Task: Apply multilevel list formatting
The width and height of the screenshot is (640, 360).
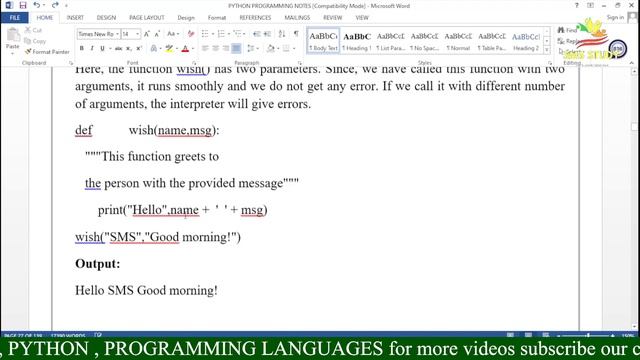Action: tap(238, 34)
